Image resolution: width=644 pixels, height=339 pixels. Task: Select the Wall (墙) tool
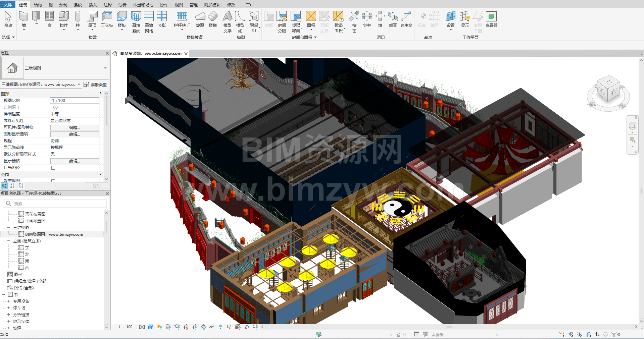[23, 19]
